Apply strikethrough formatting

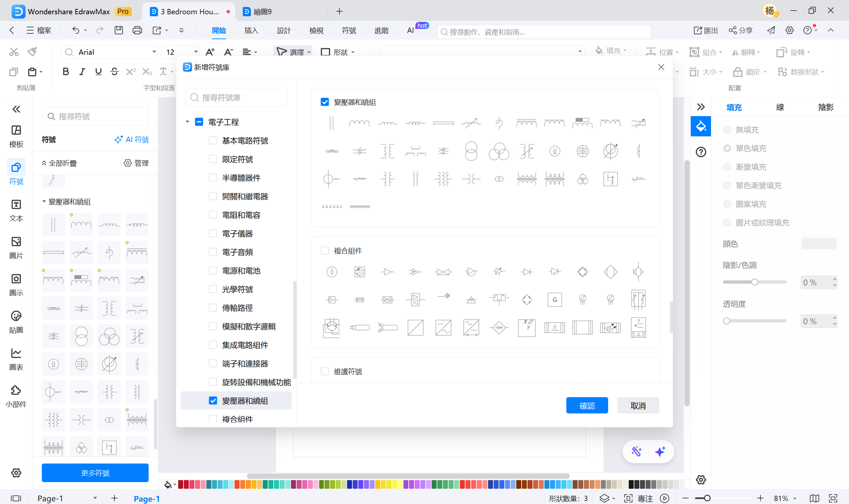pos(114,71)
